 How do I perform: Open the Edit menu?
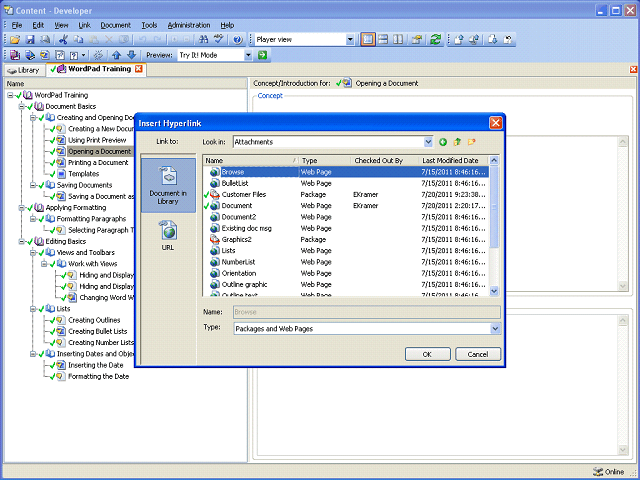coord(38,25)
